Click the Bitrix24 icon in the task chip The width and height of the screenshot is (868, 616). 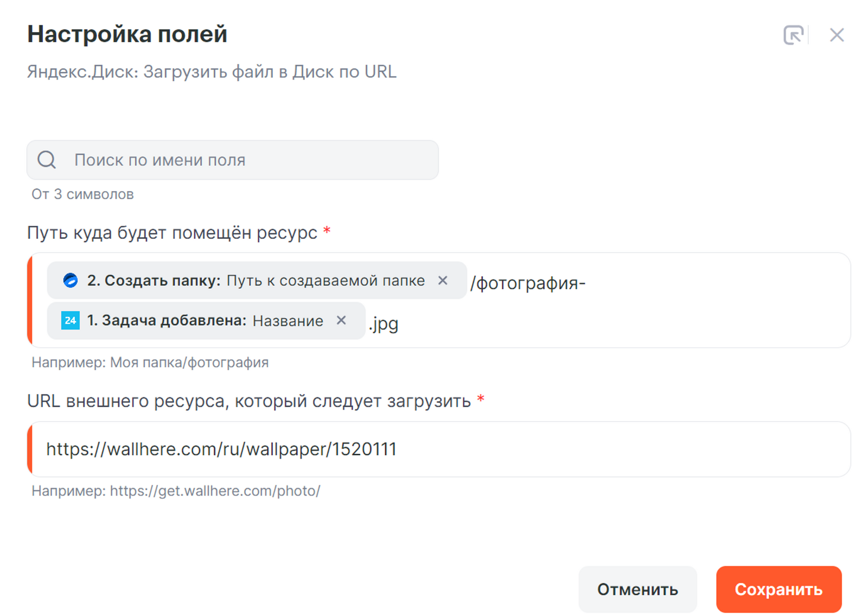click(x=71, y=321)
